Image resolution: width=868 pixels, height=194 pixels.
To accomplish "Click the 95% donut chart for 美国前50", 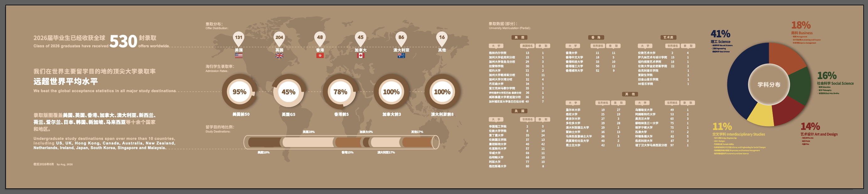I will [x=239, y=92].
